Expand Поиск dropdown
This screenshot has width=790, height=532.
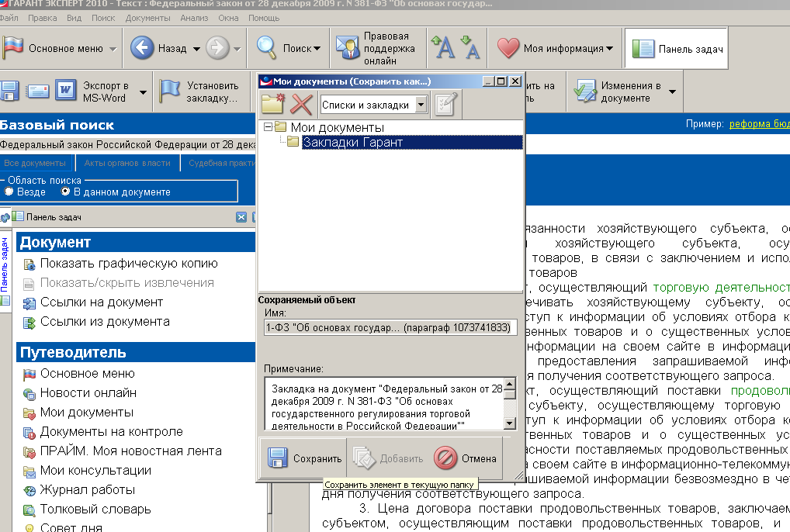coord(317,48)
